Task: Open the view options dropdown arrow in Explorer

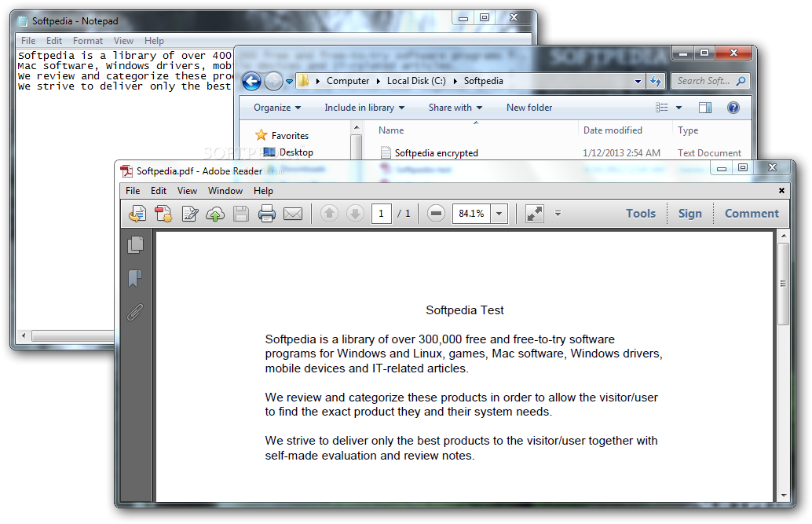Action: 679,108
